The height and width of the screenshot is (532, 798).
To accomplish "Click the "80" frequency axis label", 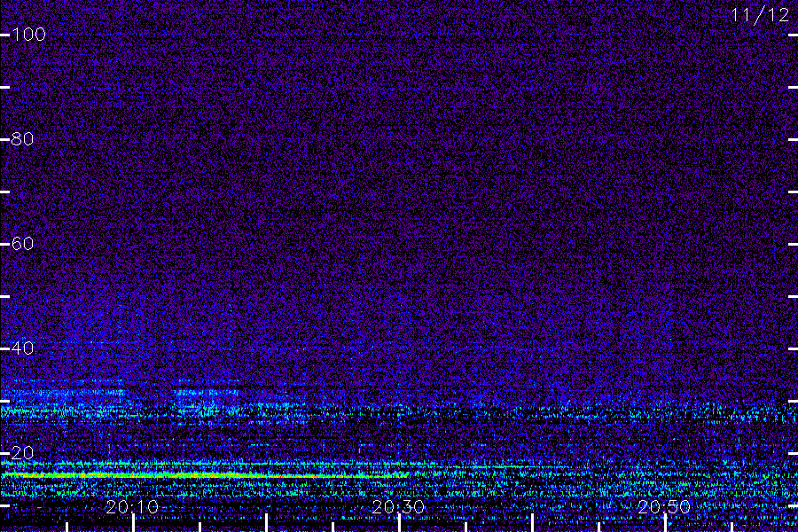I will pyautogui.click(x=22, y=139).
